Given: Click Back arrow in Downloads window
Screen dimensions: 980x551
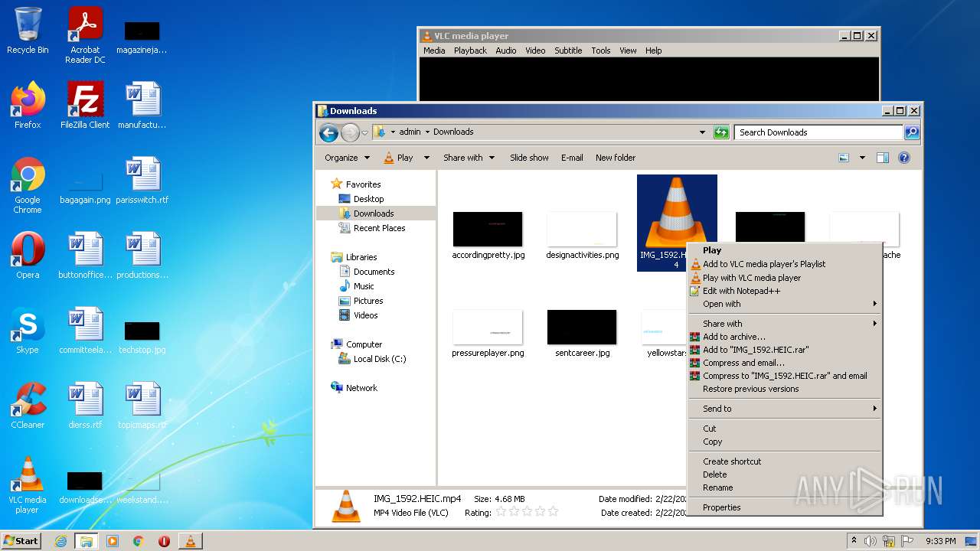Looking at the screenshot, I should tap(328, 133).
